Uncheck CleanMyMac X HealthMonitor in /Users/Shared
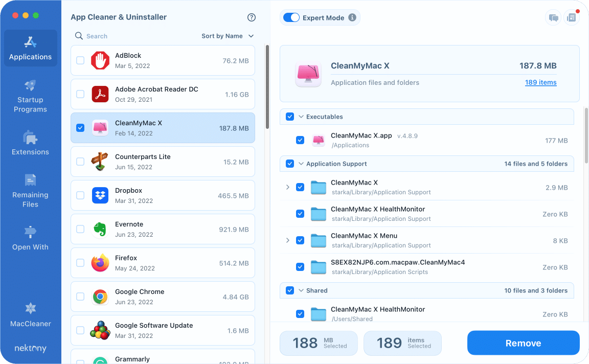589x364 pixels. coord(300,314)
